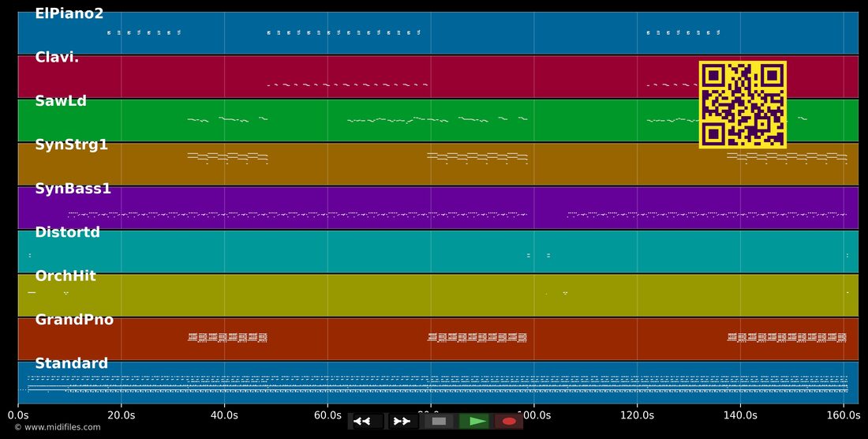The width and height of the screenshot is (868, 439).
Task: Select the Standard drum track label
Action: 71,363
